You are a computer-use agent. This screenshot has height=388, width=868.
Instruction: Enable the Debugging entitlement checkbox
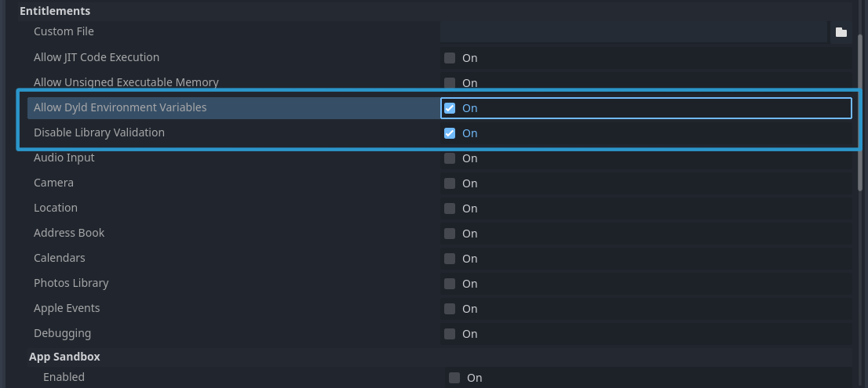(450, 334)
